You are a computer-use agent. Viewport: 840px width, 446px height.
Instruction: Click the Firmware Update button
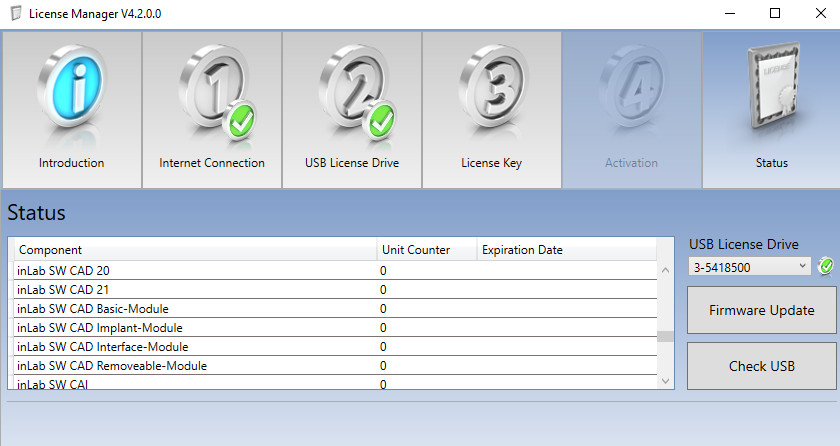click(x=761, y=310)
